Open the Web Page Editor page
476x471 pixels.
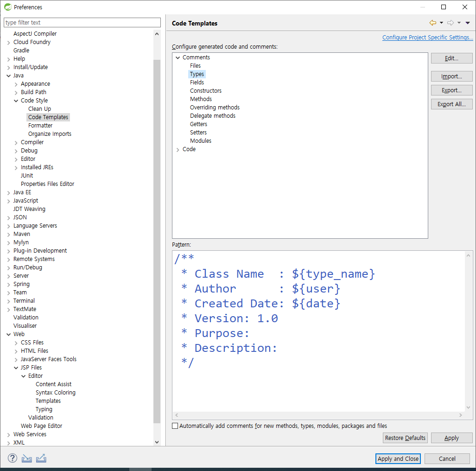point(41,426)
